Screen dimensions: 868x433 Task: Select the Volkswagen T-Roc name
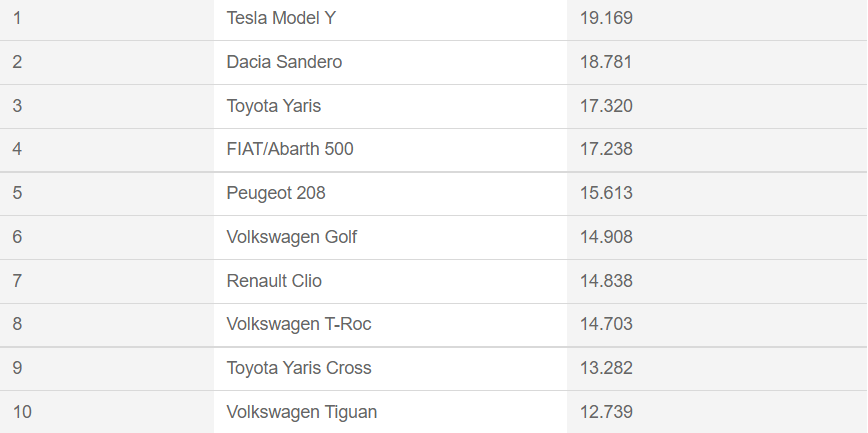(299, 324)
